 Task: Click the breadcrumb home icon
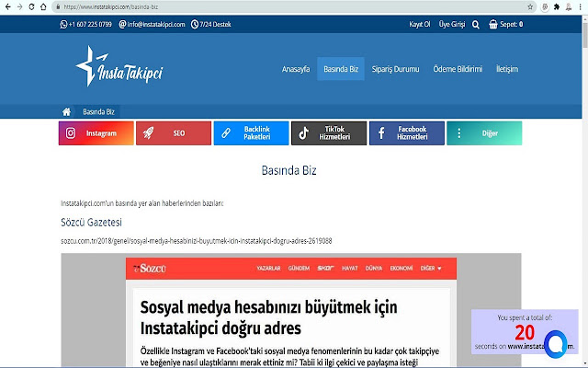[x=66, y=112]
